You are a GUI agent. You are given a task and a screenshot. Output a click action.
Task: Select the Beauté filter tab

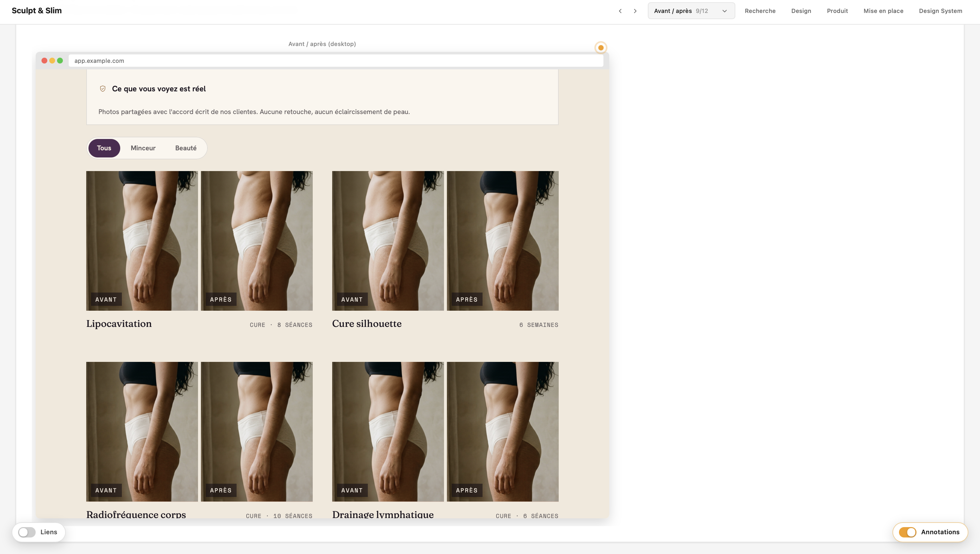pyautogui.click(x=186, y=148)
